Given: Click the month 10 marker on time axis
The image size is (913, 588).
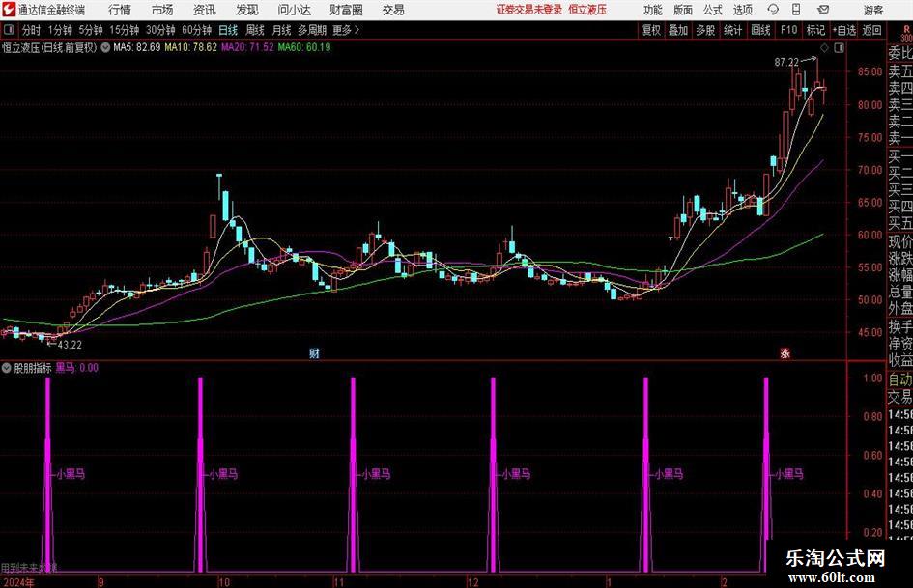Looking at the screenshot, I should pyautogui.click(x=223, y=582).
